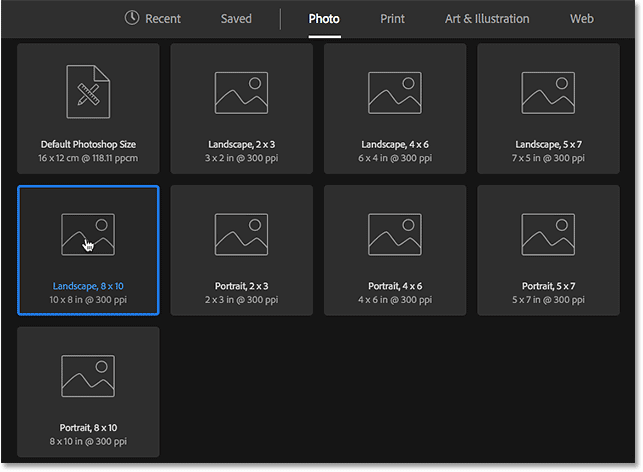The width and height of the screenshot is (643, 472).
Task: Select the 'Portrait, 4 x 6' label
Action: tap(395, 286)
